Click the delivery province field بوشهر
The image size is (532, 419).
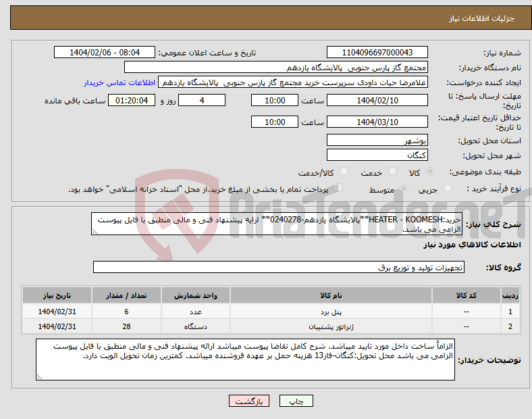377,140
